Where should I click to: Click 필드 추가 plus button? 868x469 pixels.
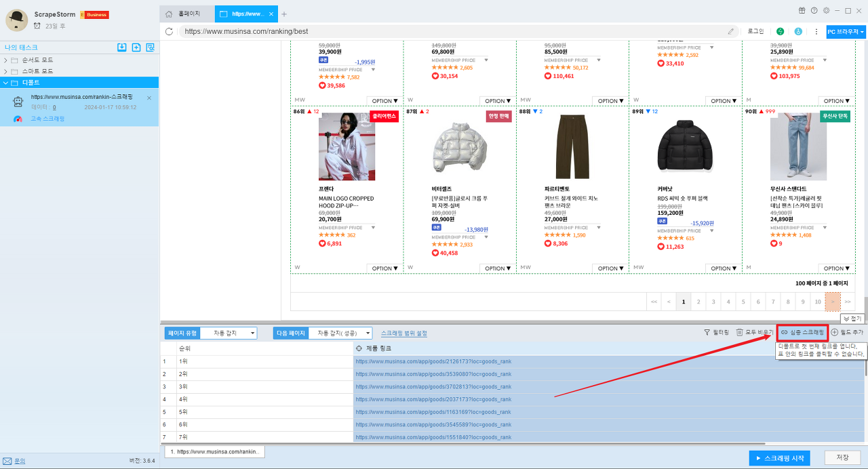click(847, 333)
